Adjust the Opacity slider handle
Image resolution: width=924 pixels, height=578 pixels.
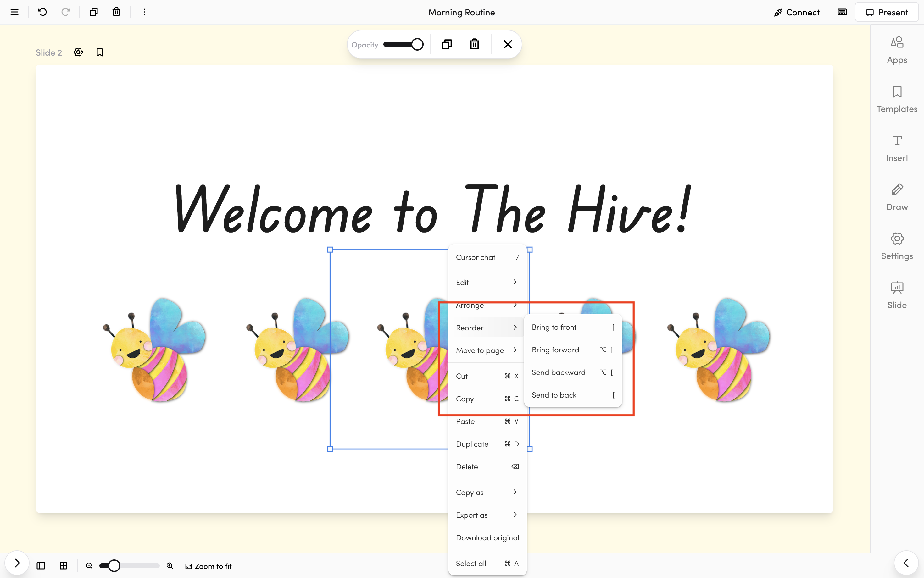coord(417,44)
